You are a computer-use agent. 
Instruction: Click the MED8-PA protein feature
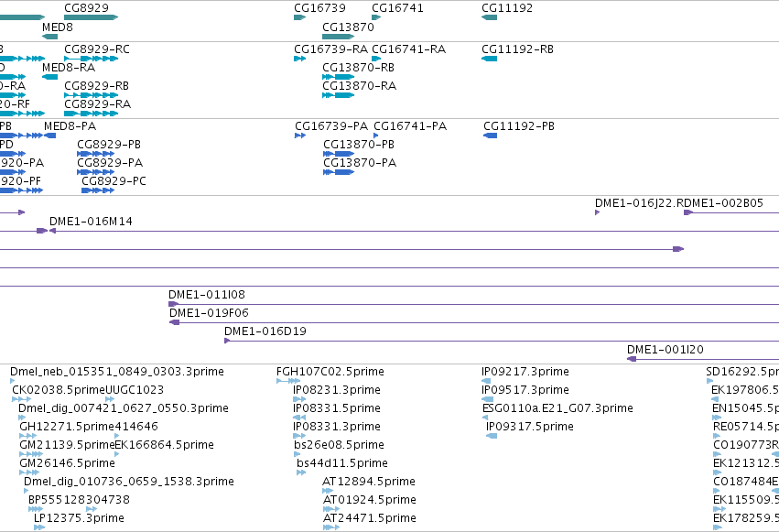(49, 136)
